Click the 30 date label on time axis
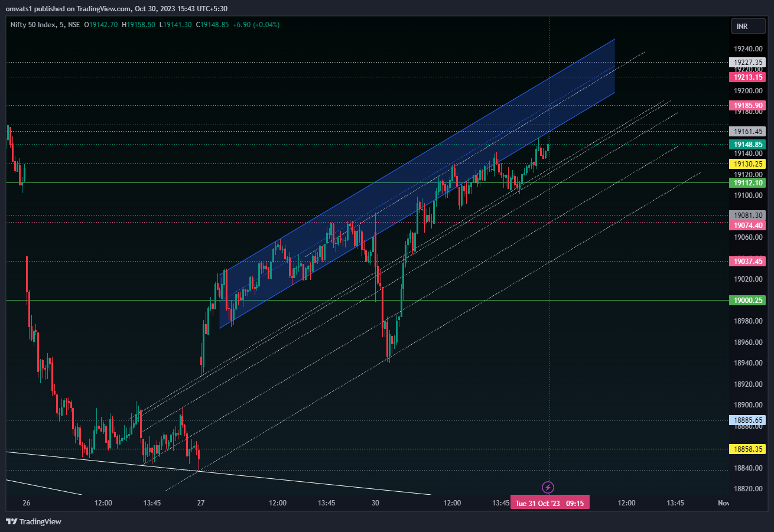 pos(375,503)
